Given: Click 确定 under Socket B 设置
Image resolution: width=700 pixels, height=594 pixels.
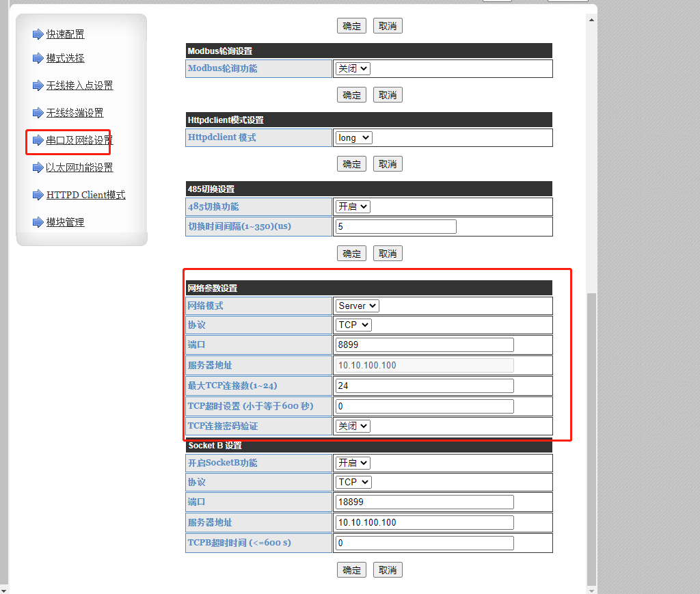Looking at the screenshot, I should click(351, 570).
